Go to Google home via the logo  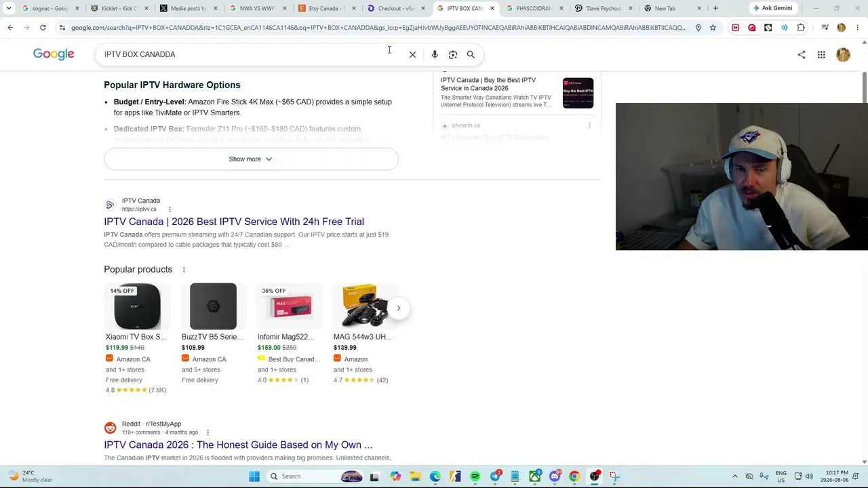54,54
